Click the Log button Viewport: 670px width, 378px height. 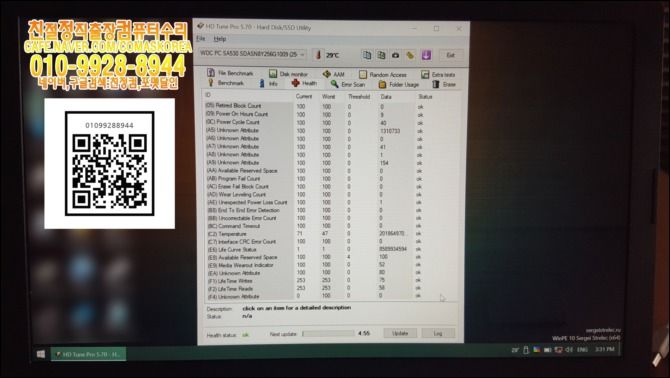pos(438,333)
